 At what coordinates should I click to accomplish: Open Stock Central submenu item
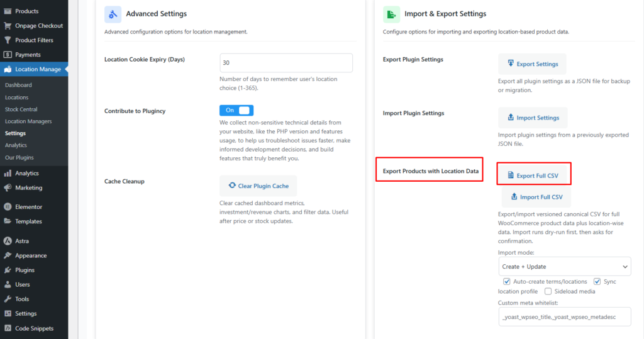pos(21,109)
